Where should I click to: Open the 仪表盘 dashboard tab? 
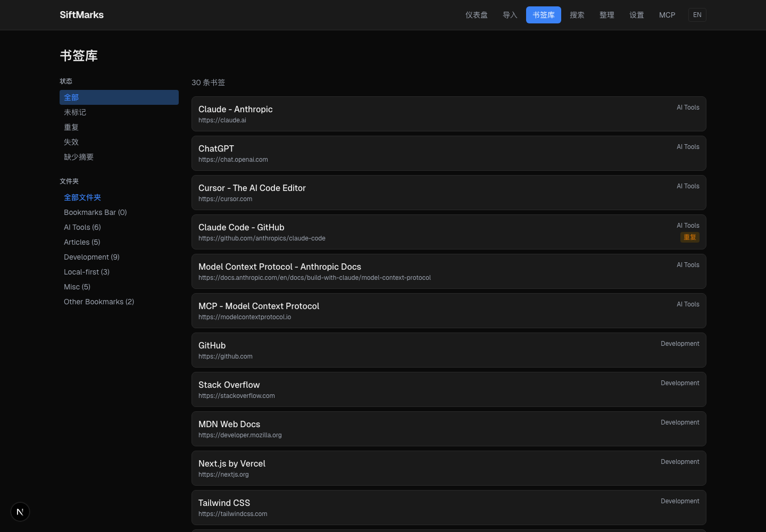point(477,15)
